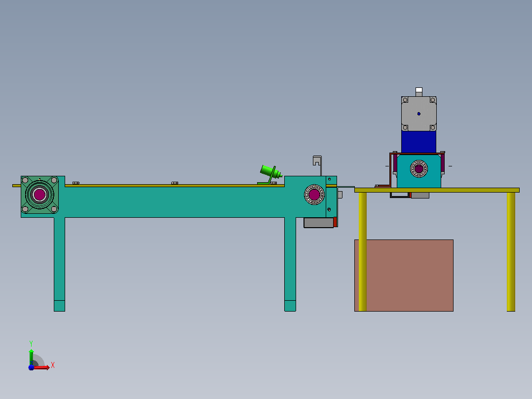This screenshot has height=399, width=532.
Task: Select the bright green cylindrical sensor
Action: pos(271,172)
